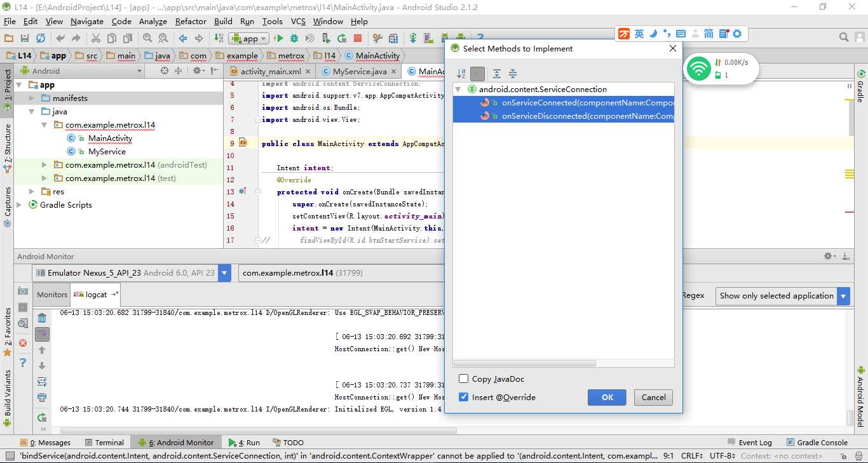The width and height of the screenshot is (868, 463).
Task: Click OK in Select Methods dialog
Action: point(607,398)
